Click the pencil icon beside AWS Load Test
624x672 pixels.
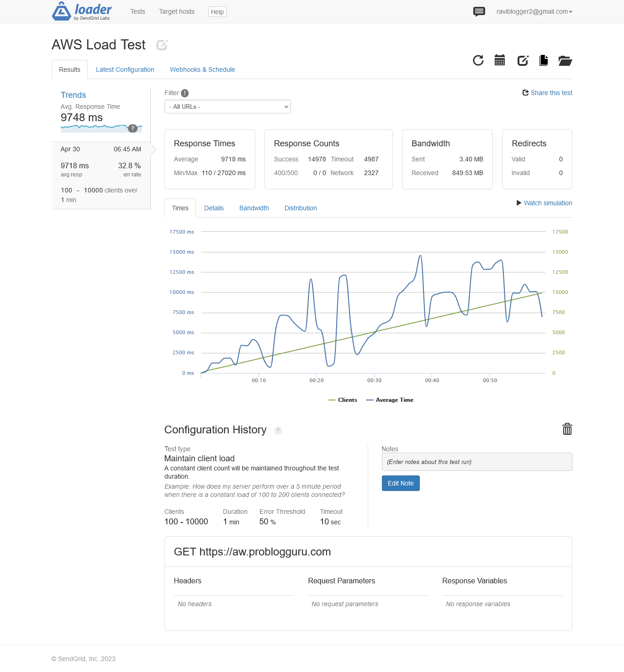(x=162, y=45)
